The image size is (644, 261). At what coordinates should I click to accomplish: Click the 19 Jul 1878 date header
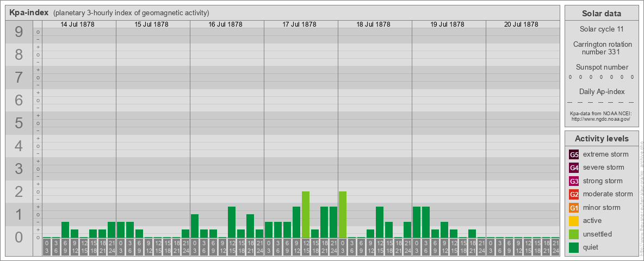[447, 24]
